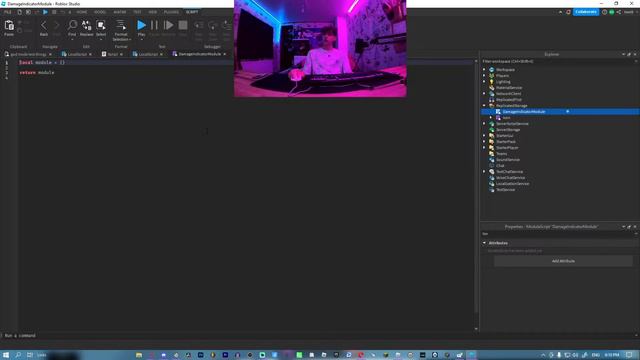
Task: Close the DamageIndicatorModule script tab
Action: 225,54
